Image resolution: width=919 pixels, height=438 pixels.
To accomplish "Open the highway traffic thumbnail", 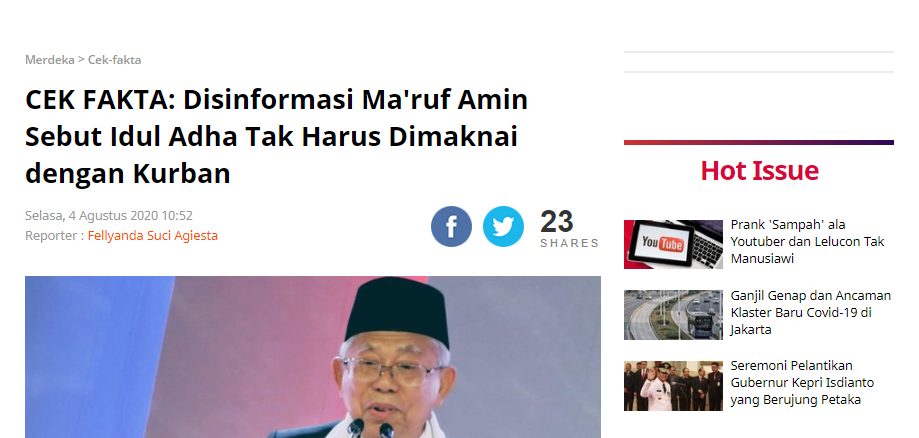I will (x=673, y=315).
